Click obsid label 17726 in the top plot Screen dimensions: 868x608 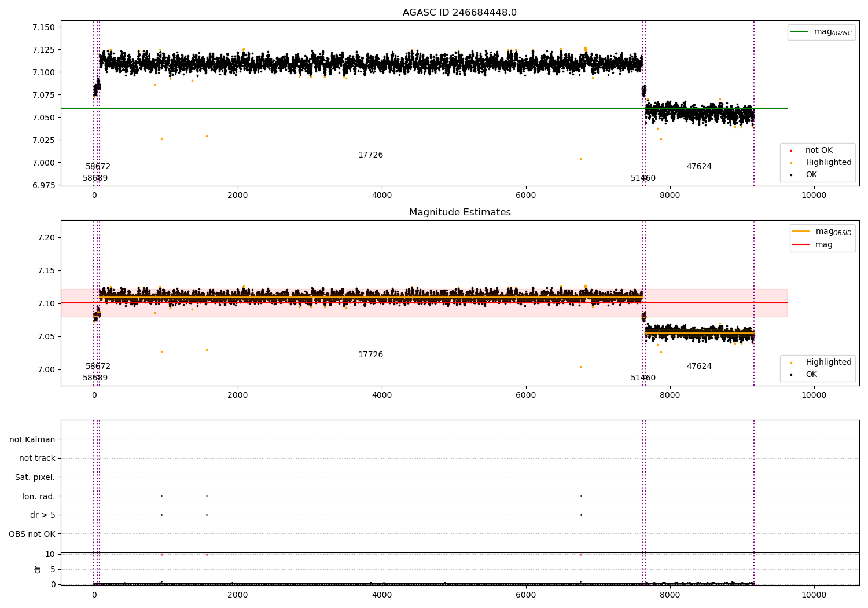tap(370, 155)
